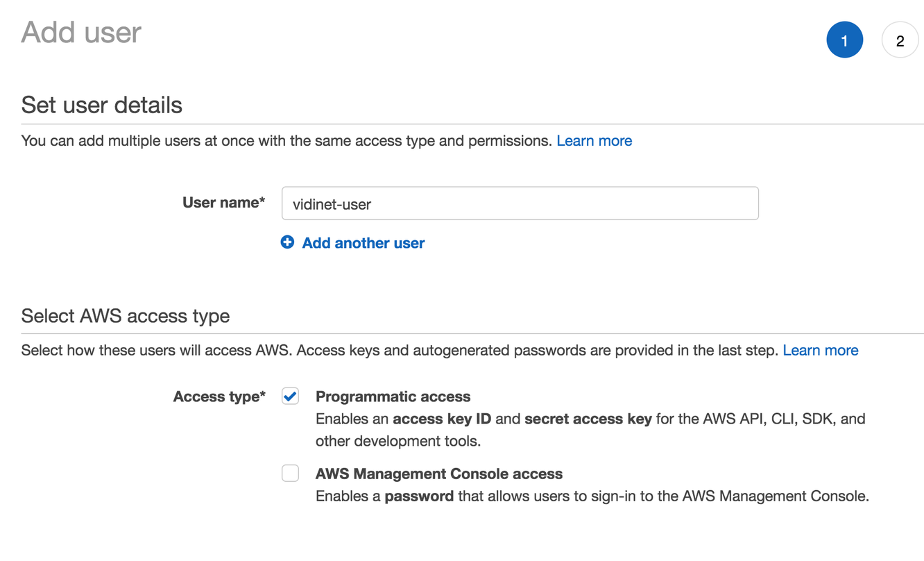
Task: Click the Add user page heading
Action: tap(81, 33)
